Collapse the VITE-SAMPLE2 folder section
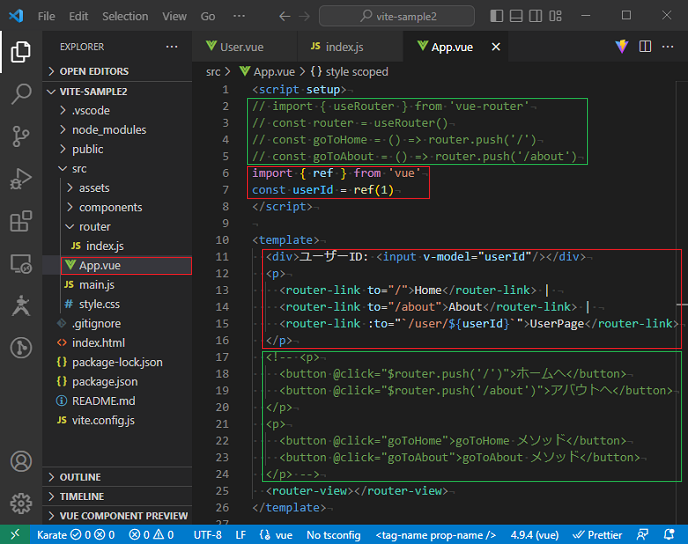688x544 pixels. coord(117,91)
